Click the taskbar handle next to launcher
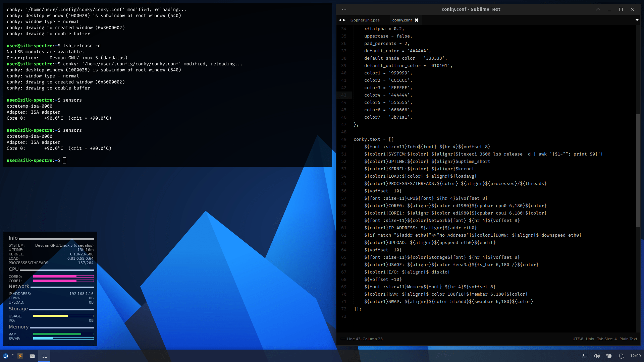644x362 pixels. point(13,356)
